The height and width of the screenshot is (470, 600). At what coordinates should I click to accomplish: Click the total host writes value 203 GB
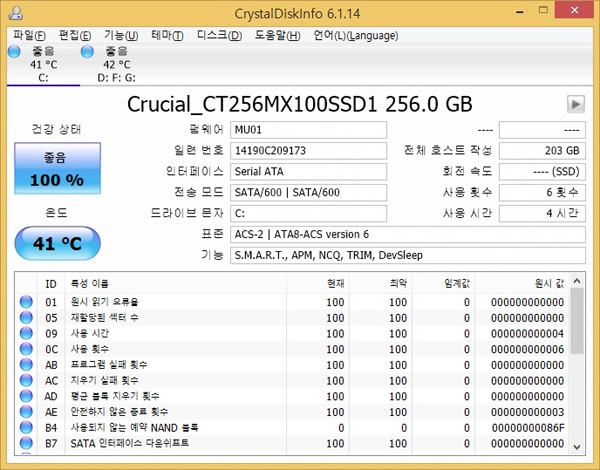(x=542, y=151)
